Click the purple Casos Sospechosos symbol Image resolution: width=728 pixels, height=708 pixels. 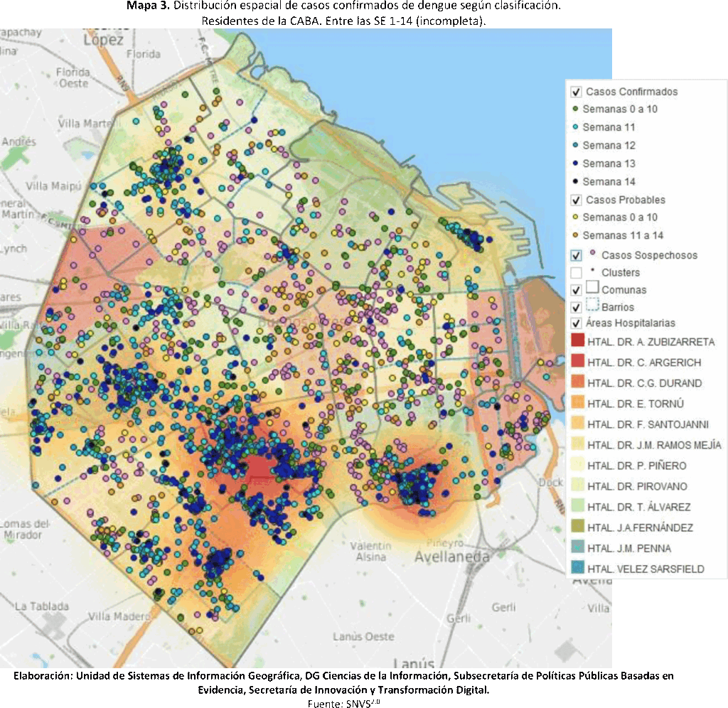pyautogui.click(x=592, y=252)
